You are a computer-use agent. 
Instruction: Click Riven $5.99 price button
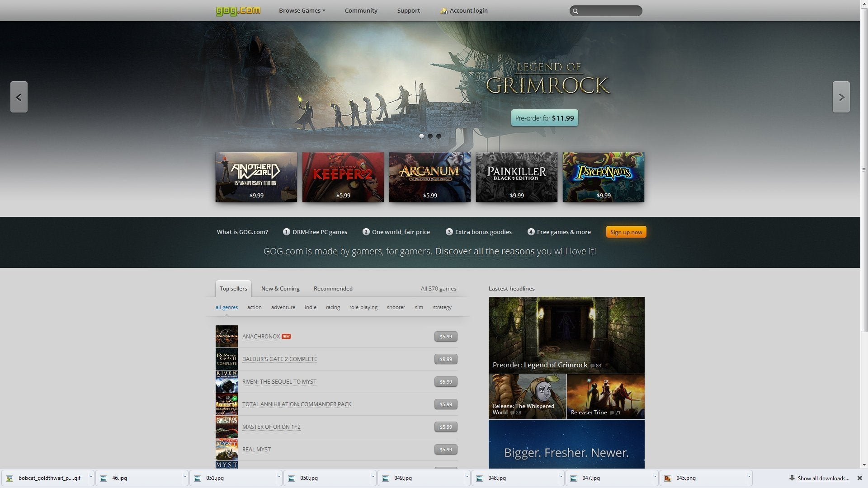pos(446,382)
